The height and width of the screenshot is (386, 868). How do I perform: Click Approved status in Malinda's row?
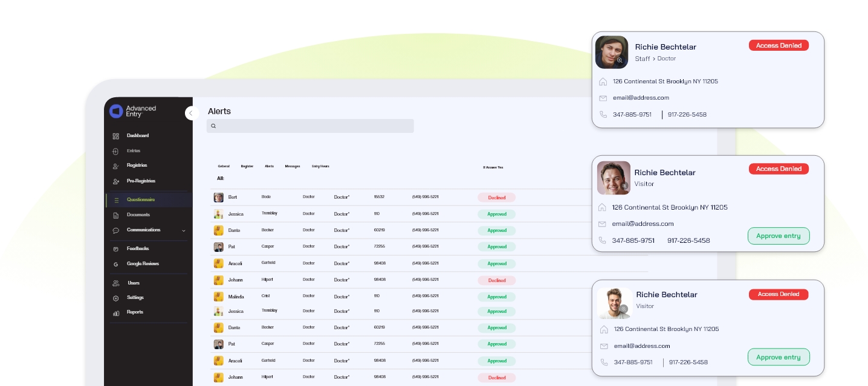[x=496, y=297]
